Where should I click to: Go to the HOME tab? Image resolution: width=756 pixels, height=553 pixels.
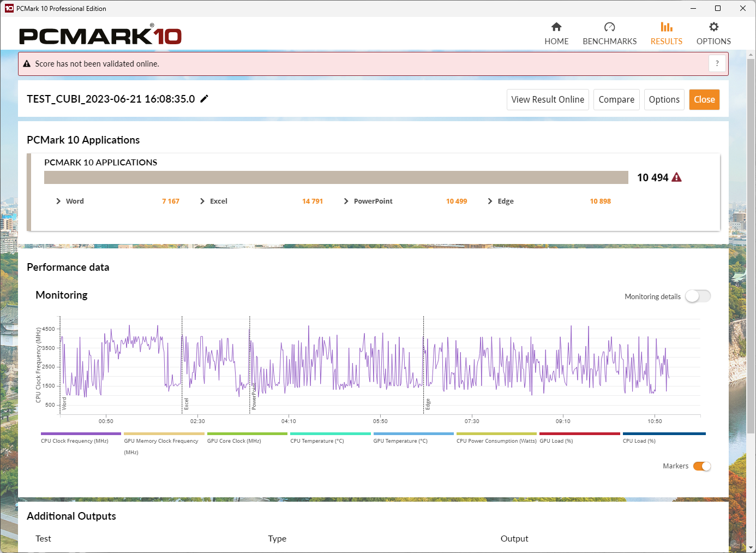556,41
